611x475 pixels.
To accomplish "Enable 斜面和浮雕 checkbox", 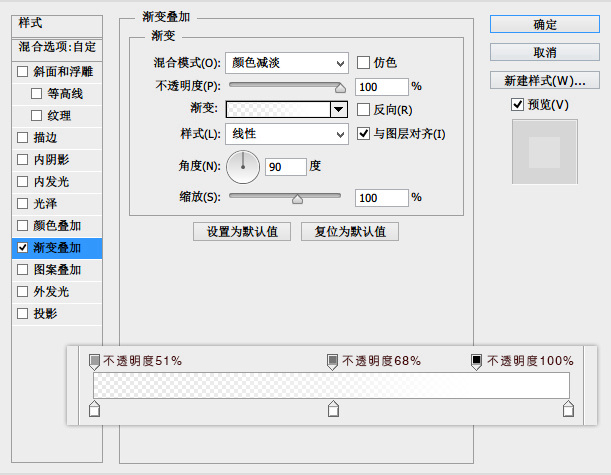I will point(23,71).
